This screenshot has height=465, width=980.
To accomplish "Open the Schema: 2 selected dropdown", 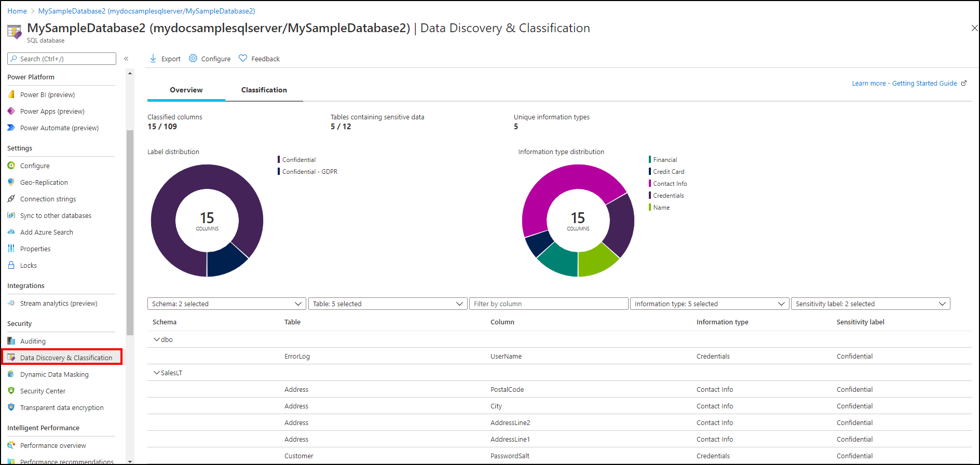I will pos(226,304).
